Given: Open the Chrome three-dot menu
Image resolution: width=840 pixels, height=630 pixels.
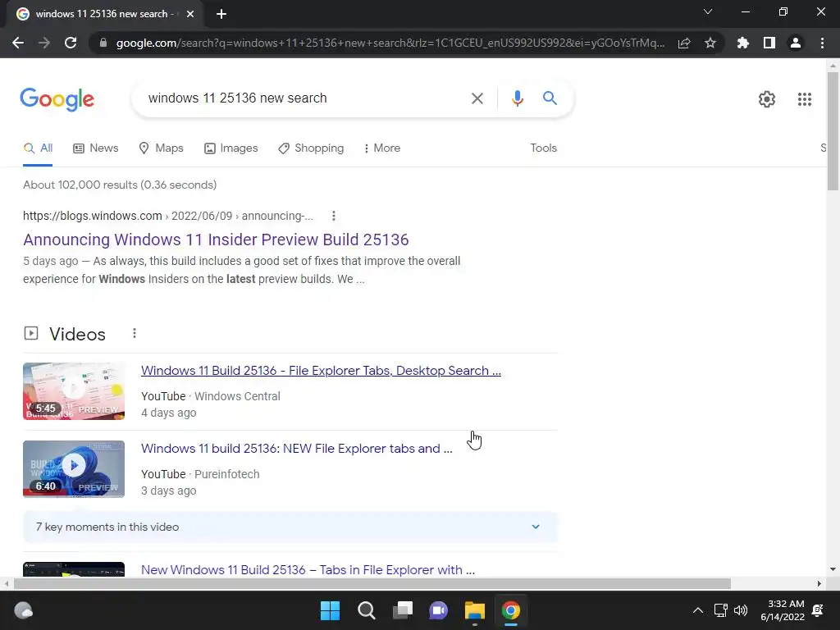Looking at the screenshot, I should (x=822, y=43).
